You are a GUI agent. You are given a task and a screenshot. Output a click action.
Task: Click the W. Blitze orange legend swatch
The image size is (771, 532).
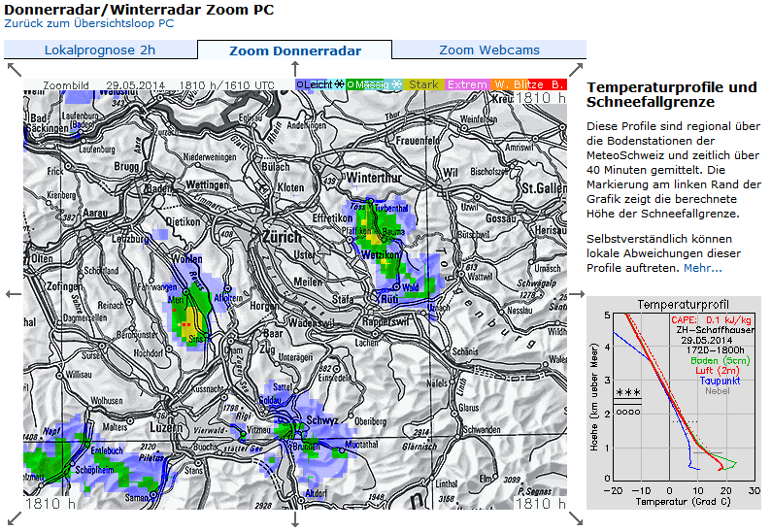pos(519,84)
